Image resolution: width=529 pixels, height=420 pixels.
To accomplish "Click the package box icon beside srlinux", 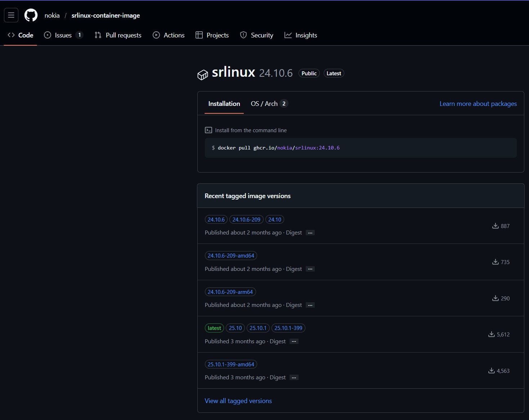I will [203, 75].
